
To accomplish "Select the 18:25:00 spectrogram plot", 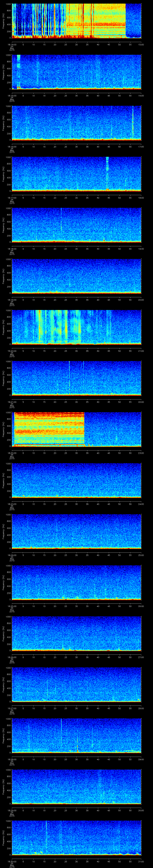I will [x=77, y=583].
